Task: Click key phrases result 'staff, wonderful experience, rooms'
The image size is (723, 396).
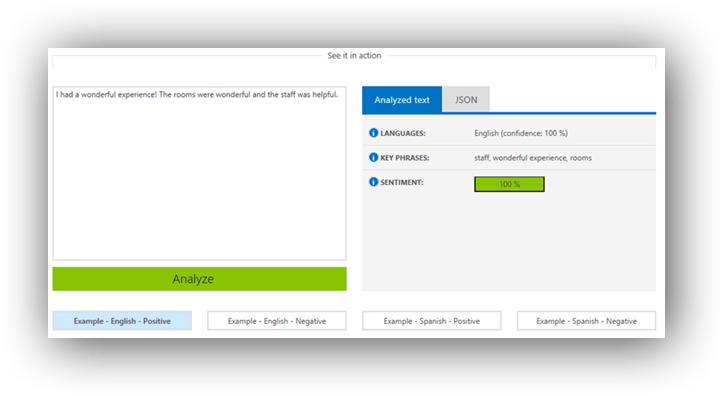Action: point(533,158)
